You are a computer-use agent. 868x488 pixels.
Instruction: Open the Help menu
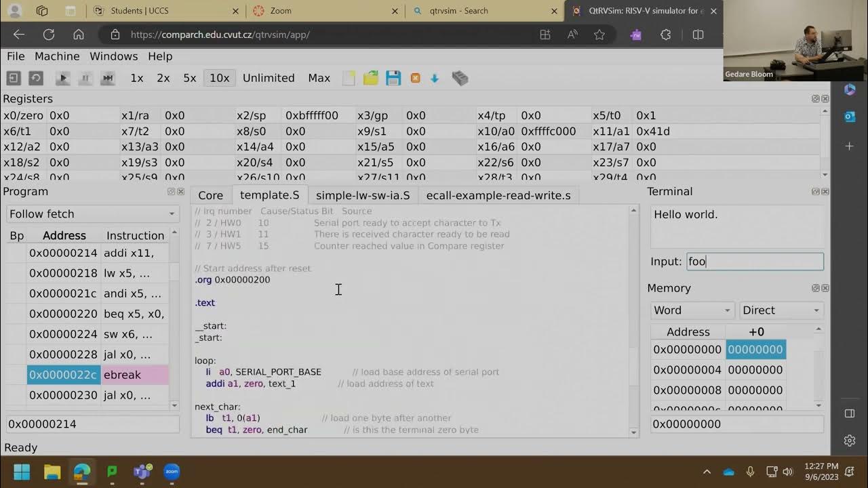[x=160, y=56]
